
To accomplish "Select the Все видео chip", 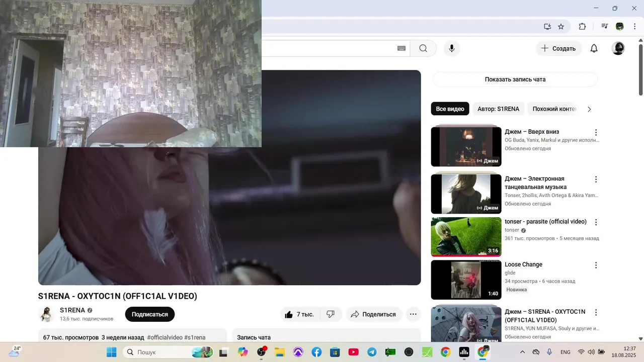I will pyautogui.click(x=450, y=109).
